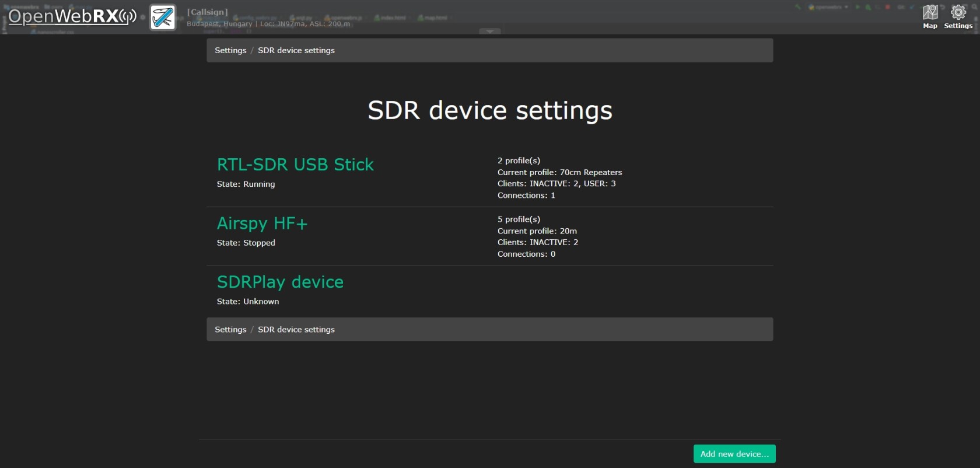Viewport: 980px width, 468px height.
Task: Click the '5 profile(s)' text
Action: point(519,219)
